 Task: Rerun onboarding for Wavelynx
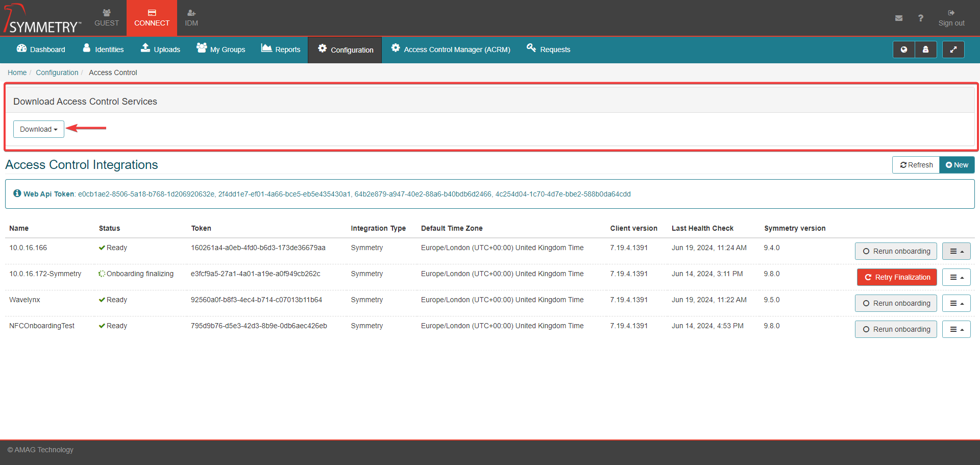coord(896,303)
